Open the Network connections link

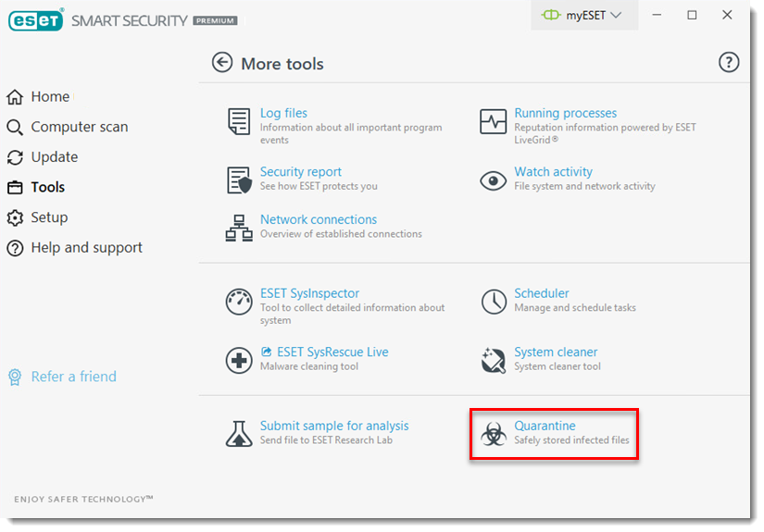coord(319,219)
